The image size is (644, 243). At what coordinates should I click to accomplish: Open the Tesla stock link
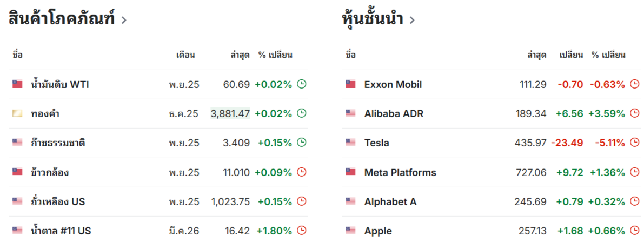pos(377,143)
